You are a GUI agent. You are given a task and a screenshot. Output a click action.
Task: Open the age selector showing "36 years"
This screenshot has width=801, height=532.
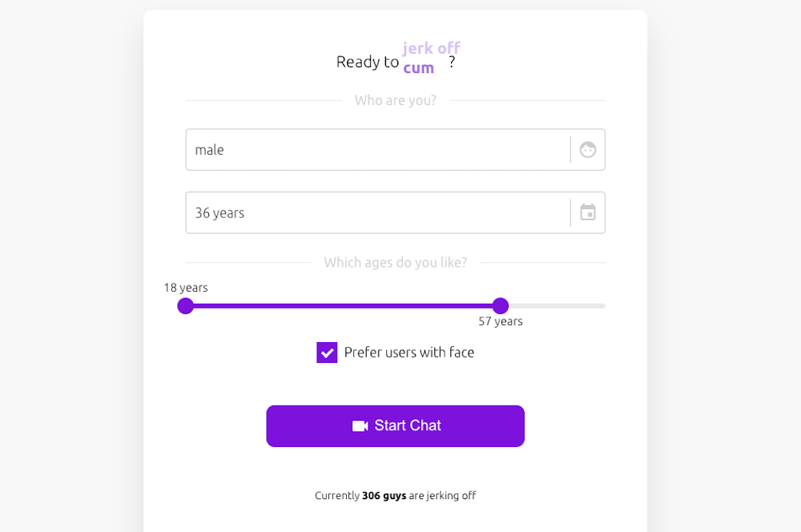click(x=376, y=212)
